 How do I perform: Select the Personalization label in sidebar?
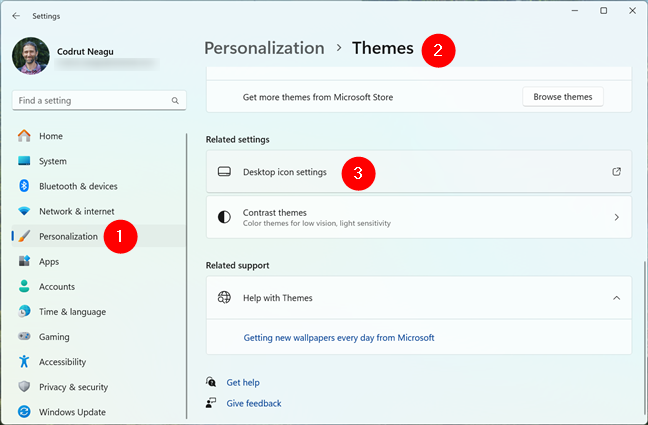69,236
